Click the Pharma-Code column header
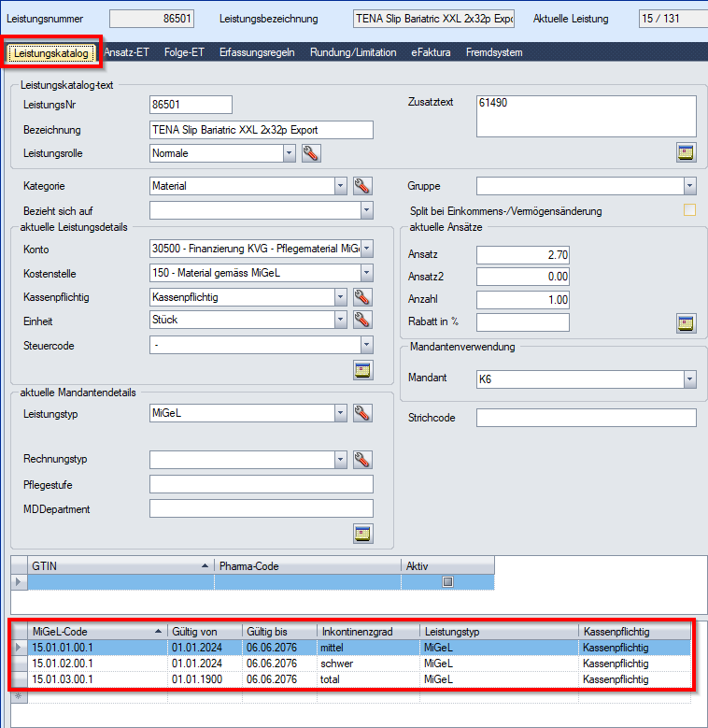Screen dimensions: 708x728 pos(307,566)
